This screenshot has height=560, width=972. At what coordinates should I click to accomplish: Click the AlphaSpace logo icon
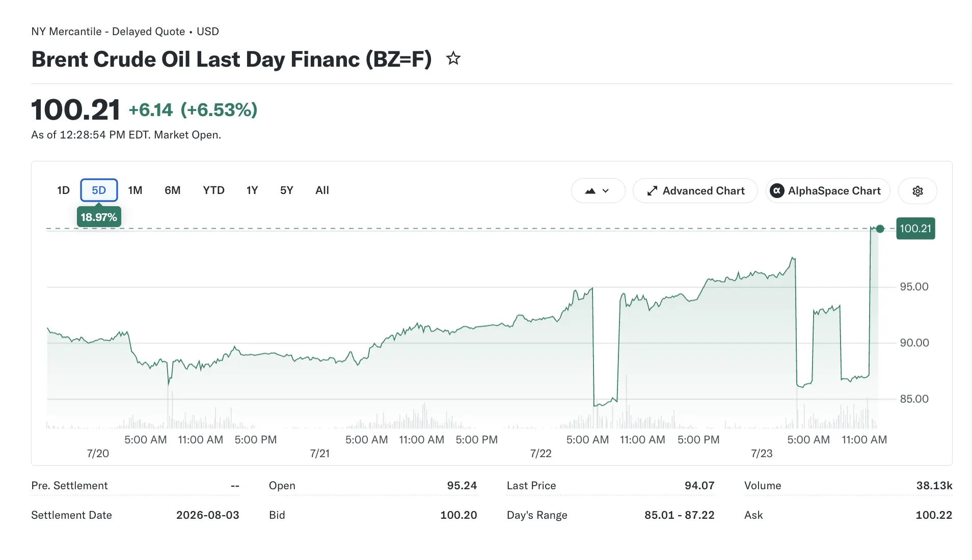click(777, 191)
